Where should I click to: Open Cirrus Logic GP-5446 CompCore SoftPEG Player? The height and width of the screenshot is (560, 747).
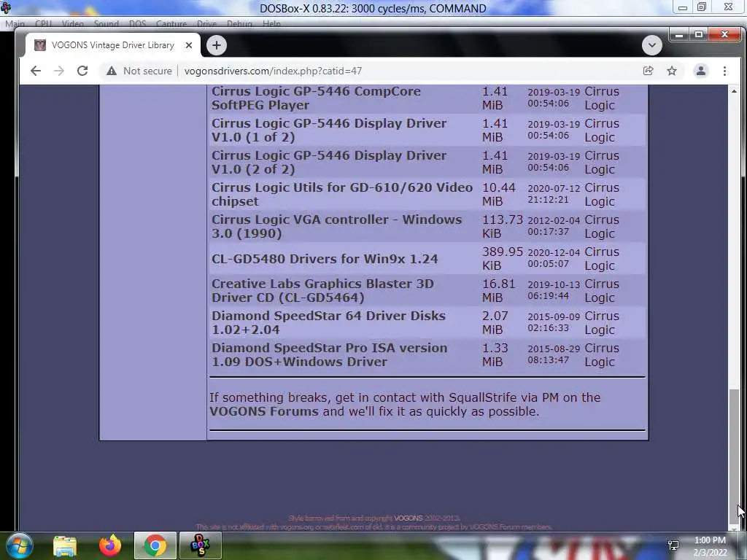(316, 98)
